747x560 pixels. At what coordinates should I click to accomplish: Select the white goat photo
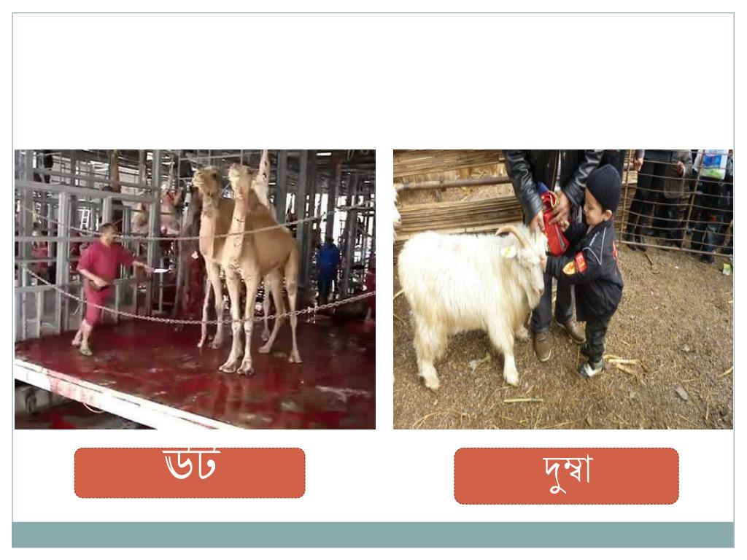tap(562, 289)
